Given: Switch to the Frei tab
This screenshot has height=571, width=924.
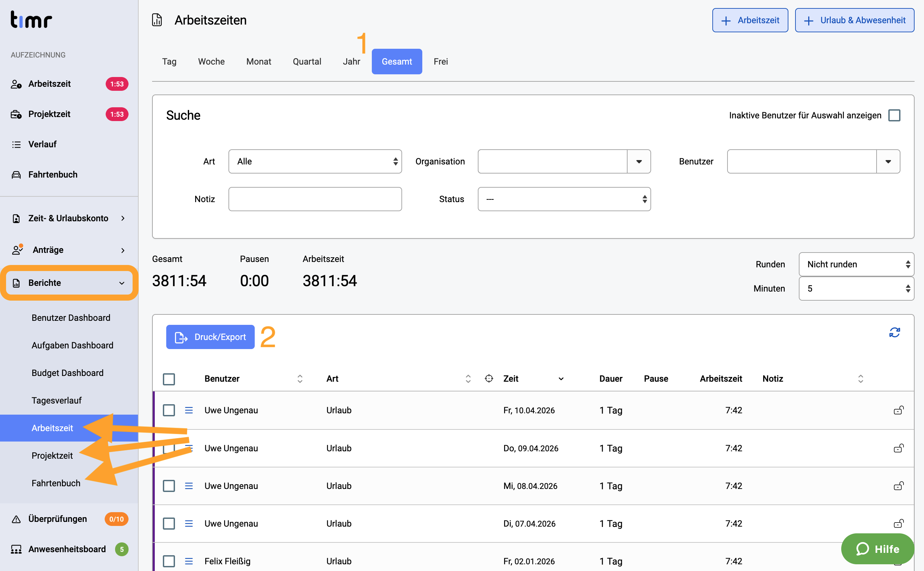Looking at the screenshot, I should click(440, 62).
